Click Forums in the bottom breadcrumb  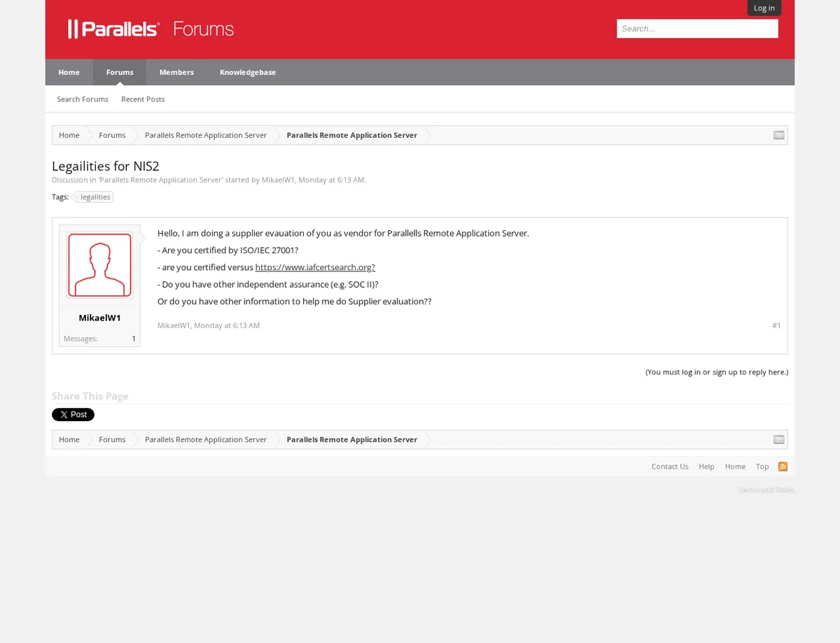point(112,439)
